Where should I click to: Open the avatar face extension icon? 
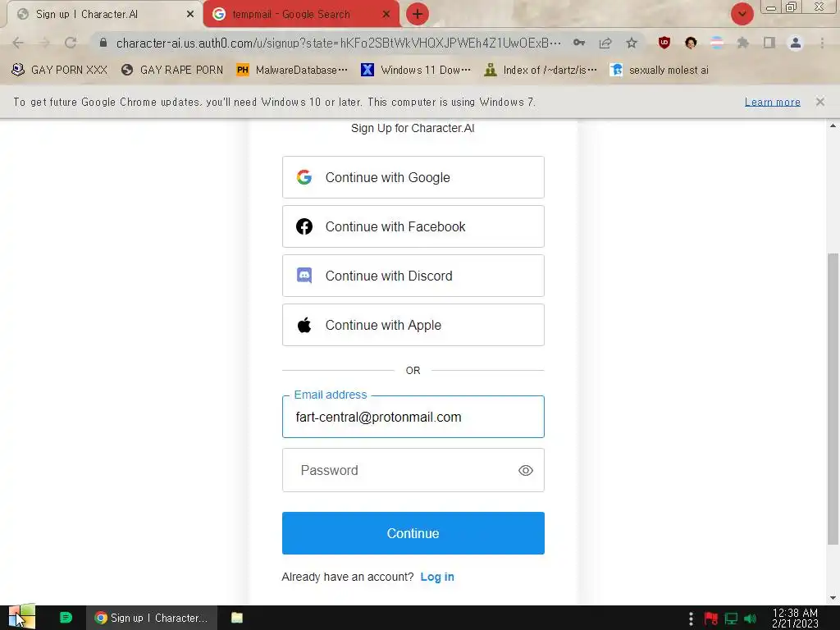tap(691, 43)
